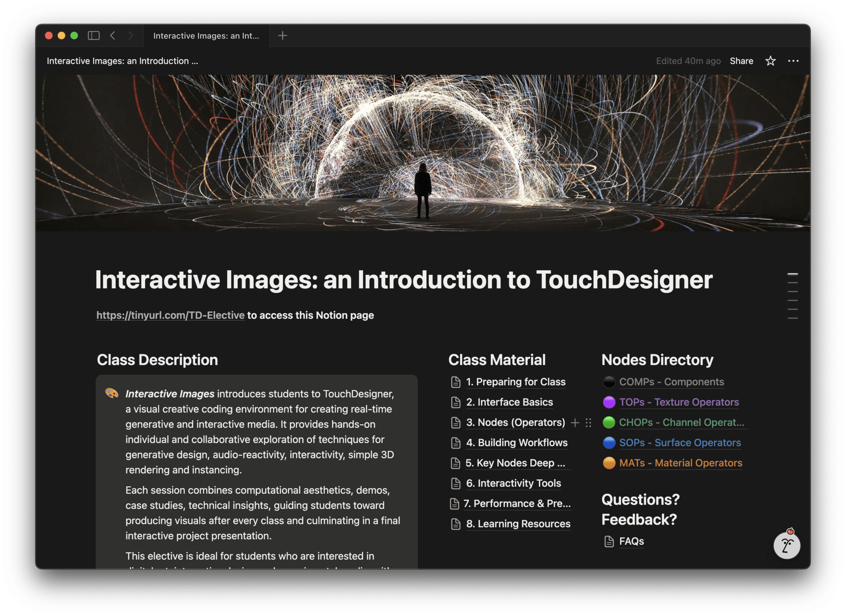This screenshot has height=616, width=846.
Task: Open the 2. Interface Basics page
Action: [509, 402]
